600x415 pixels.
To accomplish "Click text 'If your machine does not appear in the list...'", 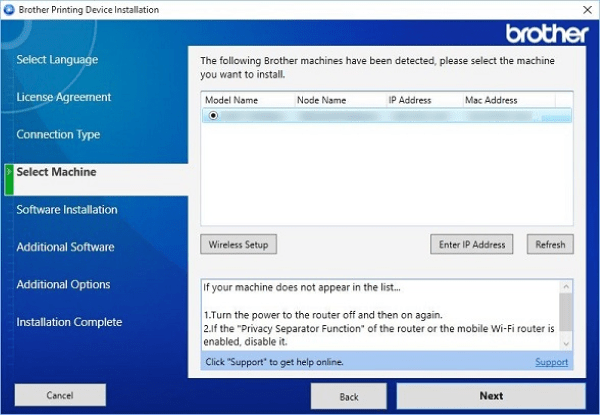I will (302, 287).
